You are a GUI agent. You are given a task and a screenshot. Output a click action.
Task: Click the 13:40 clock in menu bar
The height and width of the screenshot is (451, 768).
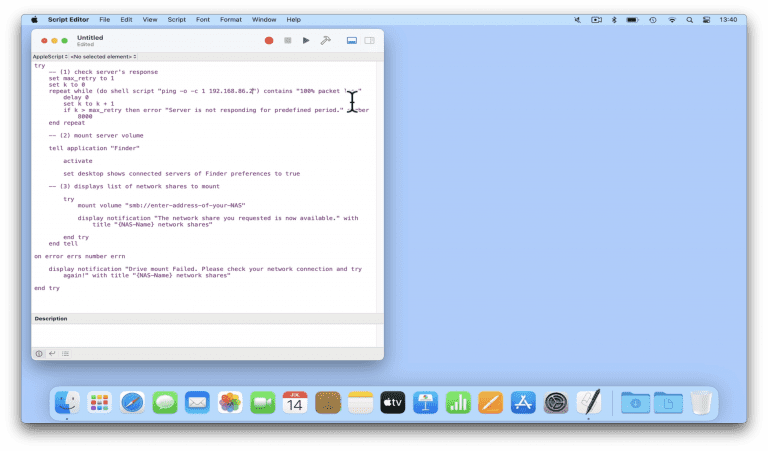tap(728, 20)
